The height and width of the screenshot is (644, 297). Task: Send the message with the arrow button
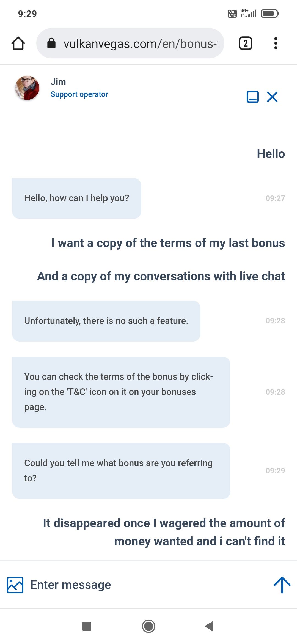click(282, 585)
